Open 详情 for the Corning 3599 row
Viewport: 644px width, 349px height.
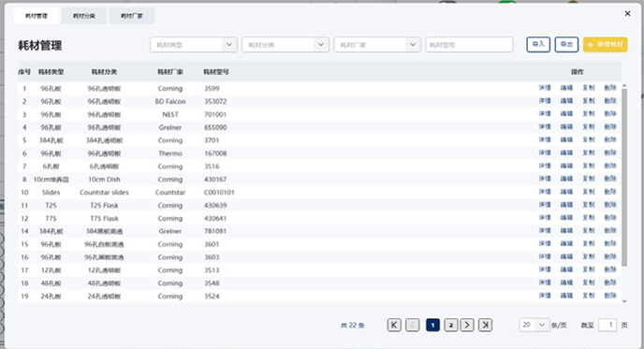coord(545,88)
